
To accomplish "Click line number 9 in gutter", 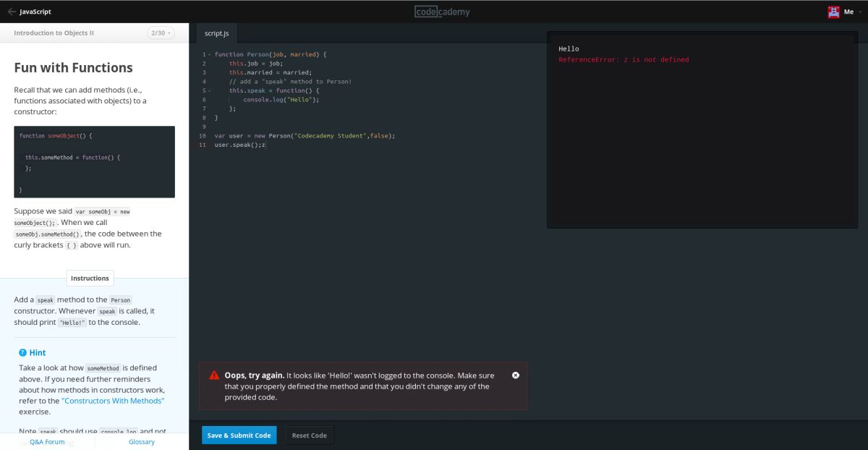I will click(203, 127).
